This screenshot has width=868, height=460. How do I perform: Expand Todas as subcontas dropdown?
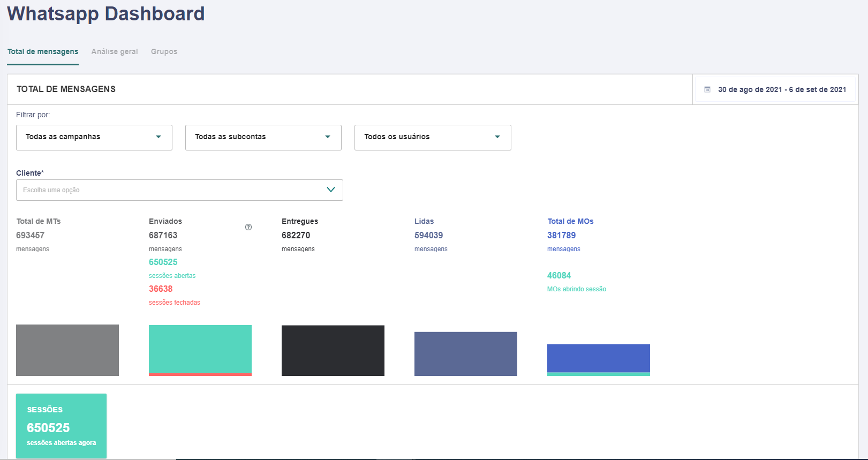[x=263, y=138]
